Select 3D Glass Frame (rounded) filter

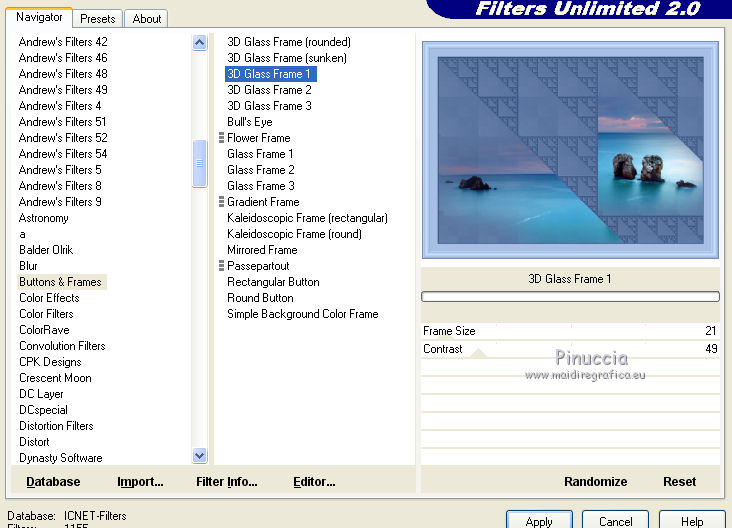(289, 42)
